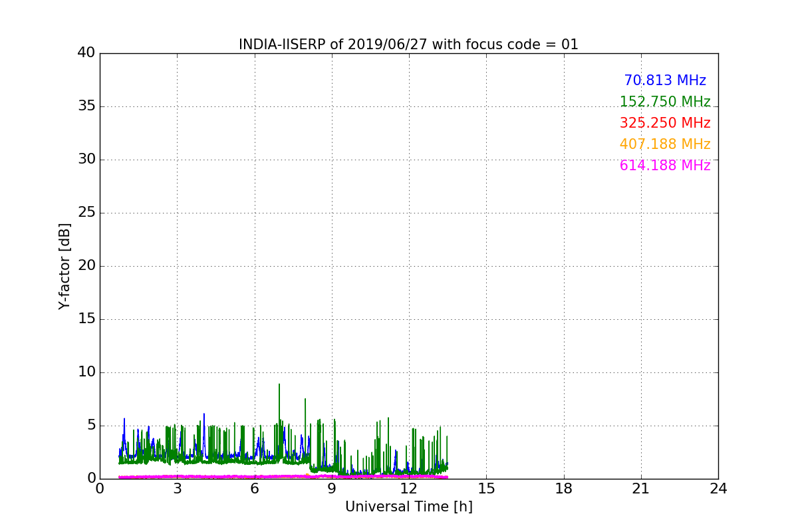Image resolution: width=798 pixels, height=532 pixels.
Task: Click y-axis tick value 30
Action: [x=86, y=160]
